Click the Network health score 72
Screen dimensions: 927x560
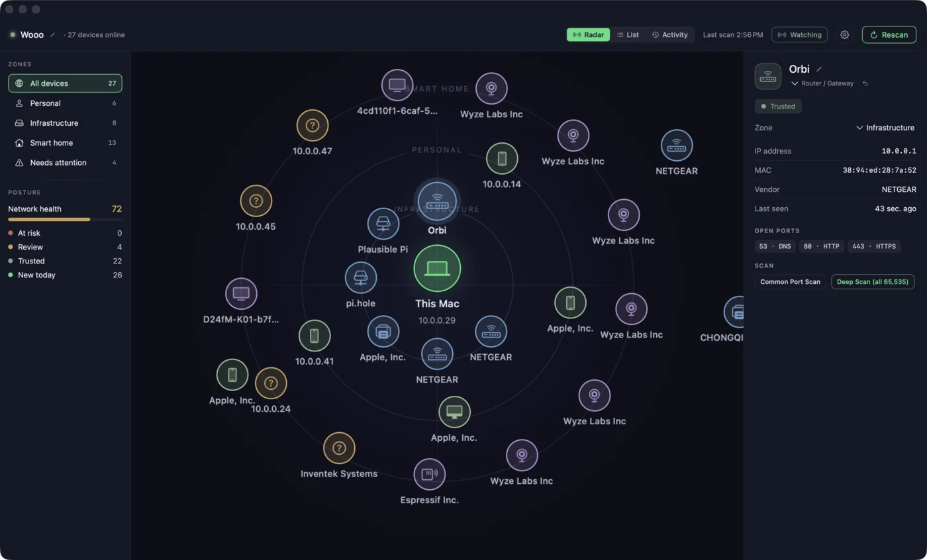[117, 209]
